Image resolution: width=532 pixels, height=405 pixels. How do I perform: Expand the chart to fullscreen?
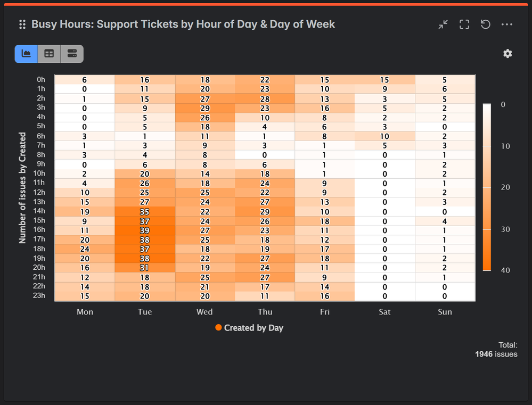(x=464, y=24)
